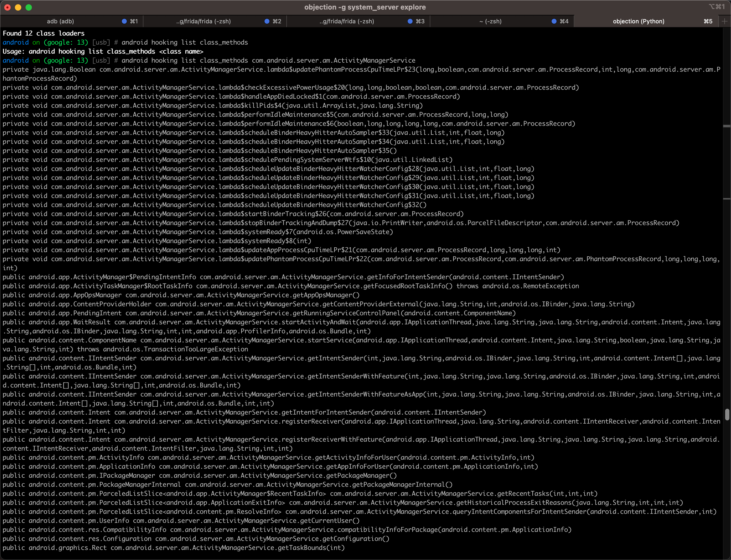This screenshot has width=731, height=560.
Task: Click the blue dot on the ~ (-zsh) tab
Action: tap(554, 21)
